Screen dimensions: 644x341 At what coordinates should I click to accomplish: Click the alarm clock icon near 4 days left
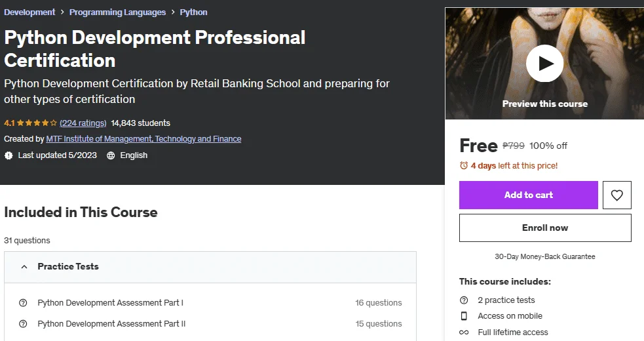pos(464,165)
